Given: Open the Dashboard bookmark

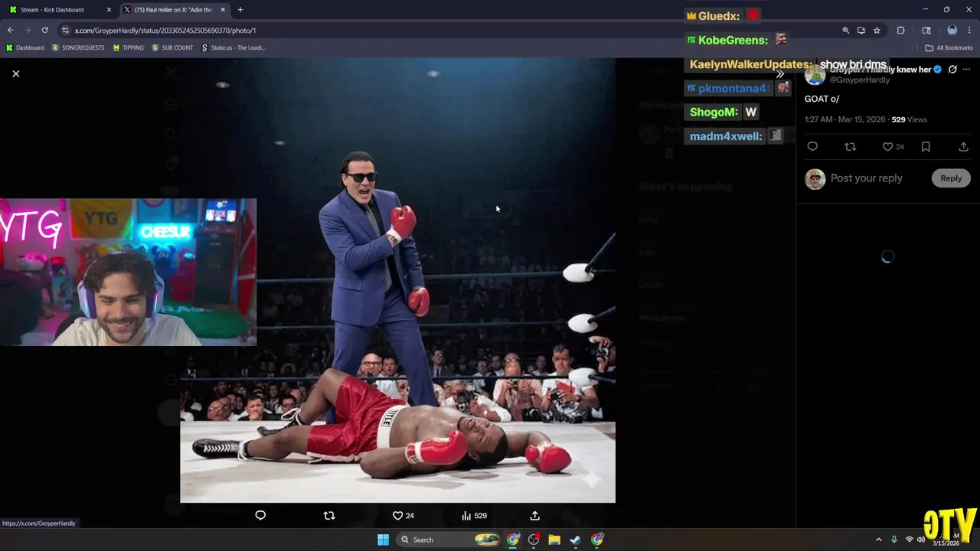Looking at the screenshot, I should pos(25,47).
